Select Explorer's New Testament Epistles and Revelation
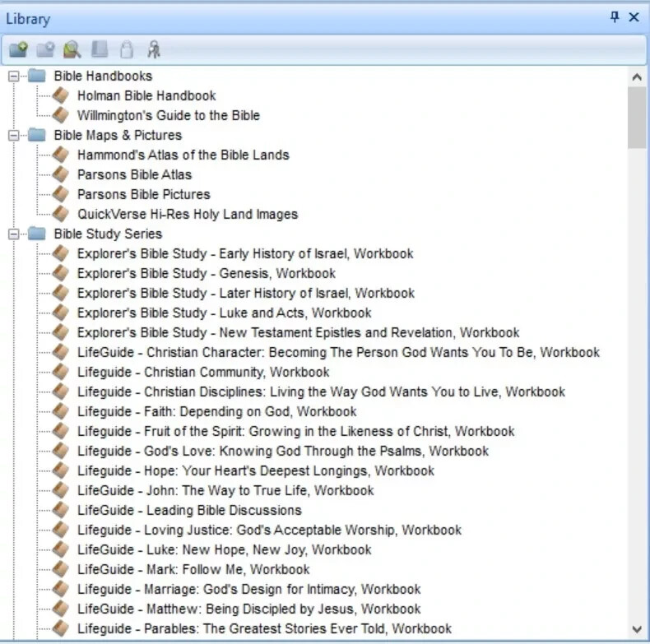Image resolution: width=650 pixels, height=644 pixels. [298, 333]
